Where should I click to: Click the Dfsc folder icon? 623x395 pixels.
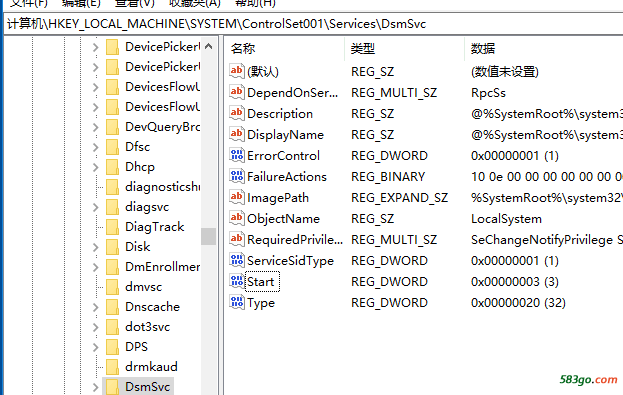[112, 147]
